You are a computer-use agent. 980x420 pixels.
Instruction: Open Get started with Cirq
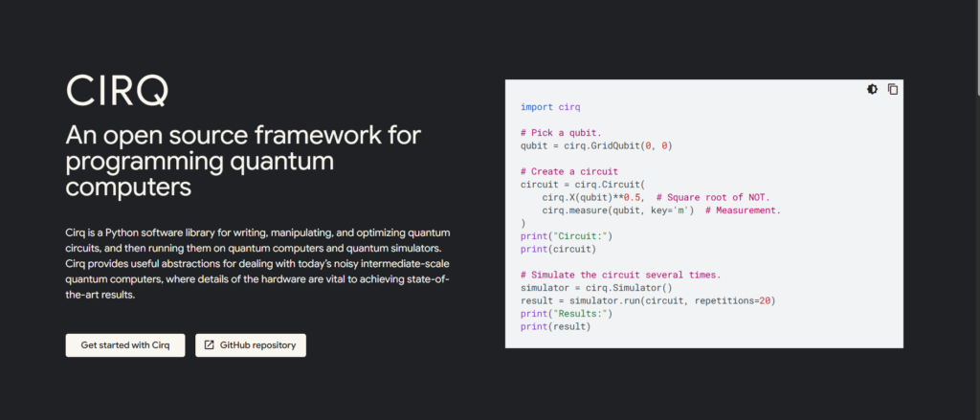tap(125, 345)
